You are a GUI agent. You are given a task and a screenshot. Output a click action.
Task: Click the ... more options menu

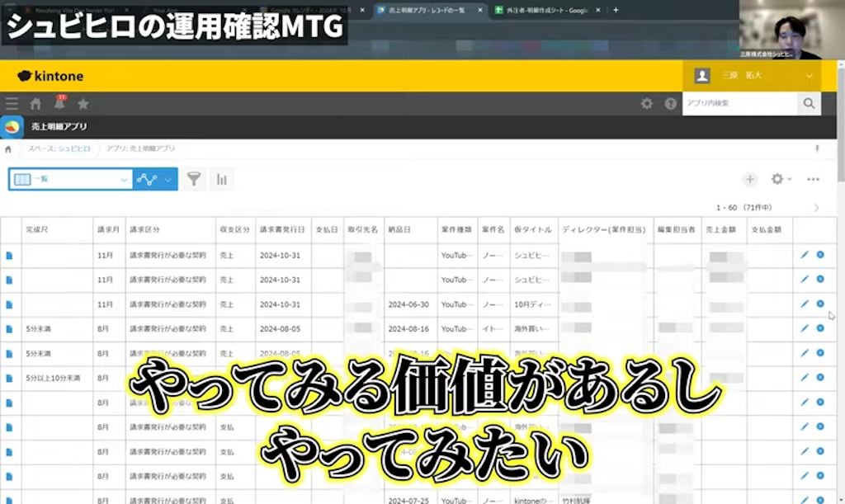pyautogui.click(x=812, y=178)
